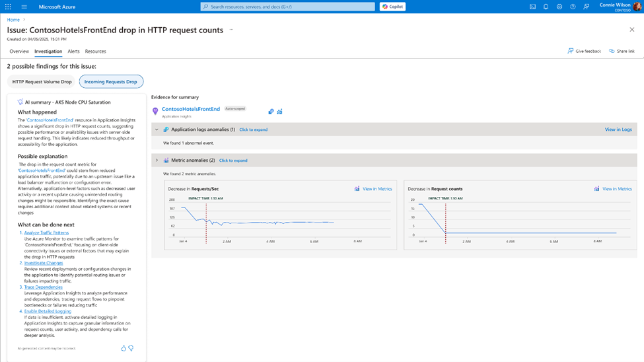The height and width of the screenshot is (362, 644).
Task: Select Incoming Requests Drop finding
Action: click(111, 81)
